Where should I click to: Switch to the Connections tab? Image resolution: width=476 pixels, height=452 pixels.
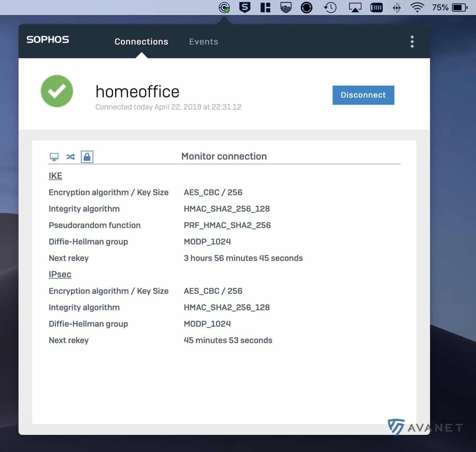pos(141,41)
